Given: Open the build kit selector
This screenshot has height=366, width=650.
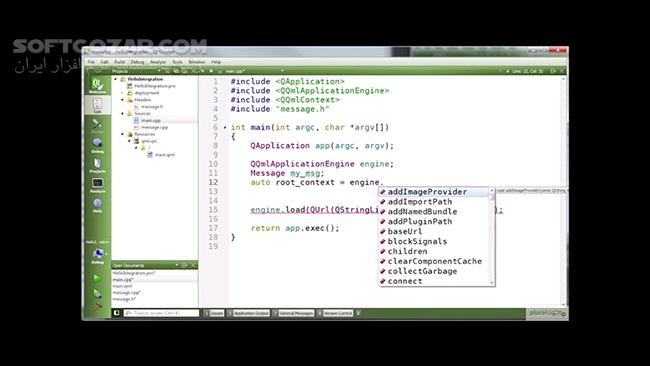Looking at the screenshot, I should pos(97,253).
